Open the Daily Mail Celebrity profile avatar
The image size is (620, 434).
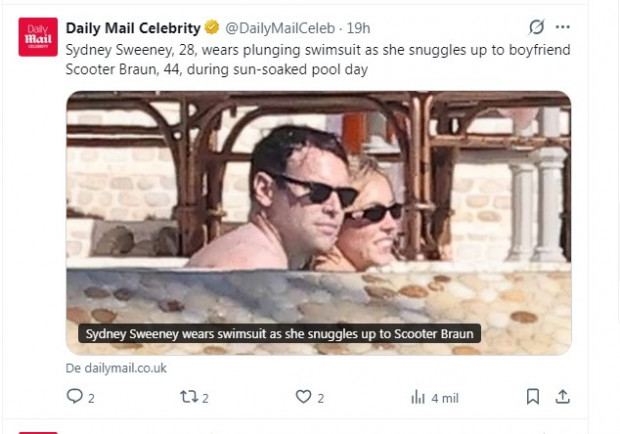38,37
